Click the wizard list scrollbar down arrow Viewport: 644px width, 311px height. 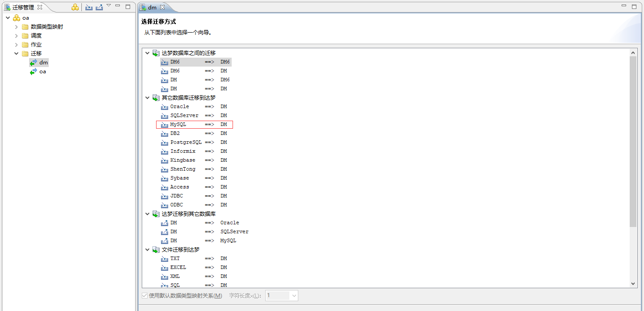coord(633,283)
